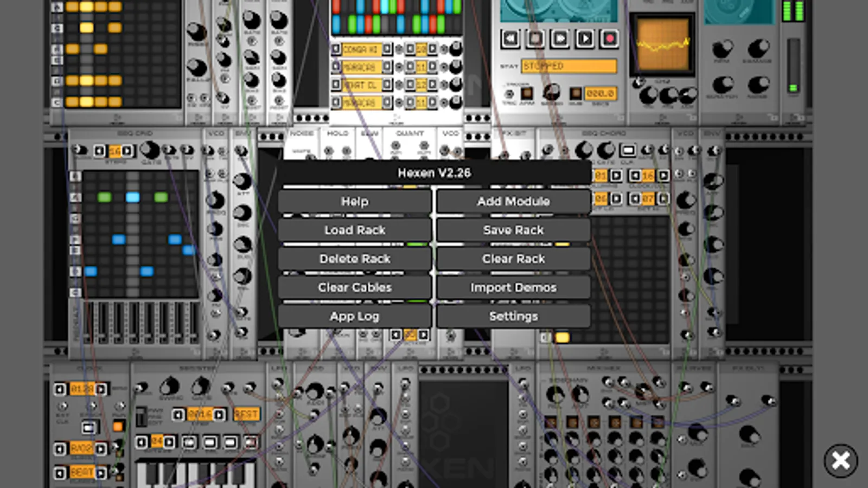This screenshot has height=488, width=868.
Task: Click the play transport button
Action: tap(585, 38)
